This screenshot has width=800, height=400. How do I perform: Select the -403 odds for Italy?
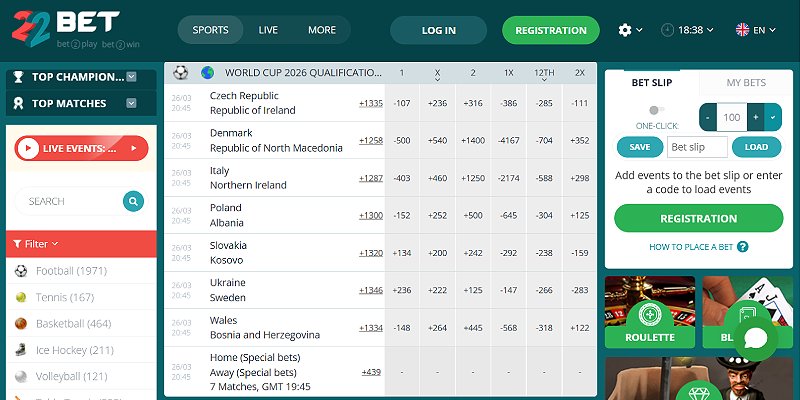click(402, 178)
